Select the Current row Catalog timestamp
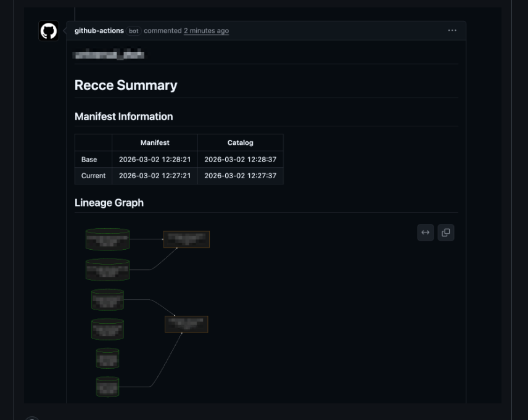528x420 pixels. pos(241,176)
